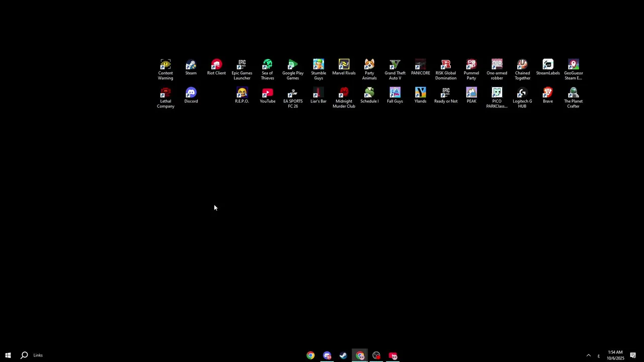Select the Stumble Guys desktop icon
This screenshot has width=644, height=362.
[x=318, y=69]
